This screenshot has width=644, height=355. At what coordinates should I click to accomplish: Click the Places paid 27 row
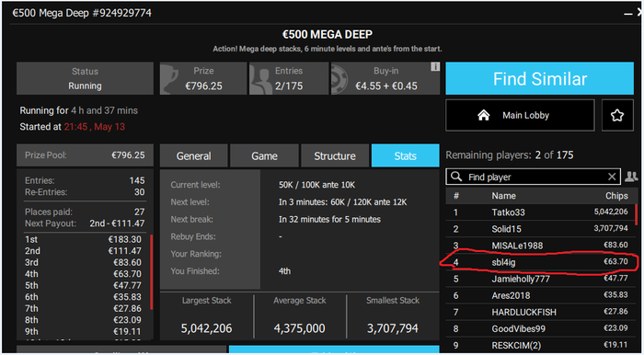85,212
